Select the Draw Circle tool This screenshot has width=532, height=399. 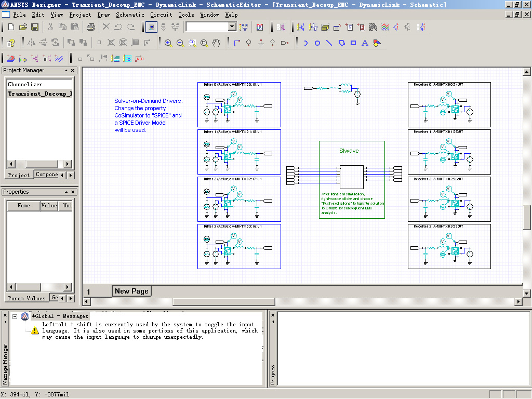click(x=317, y=43)
